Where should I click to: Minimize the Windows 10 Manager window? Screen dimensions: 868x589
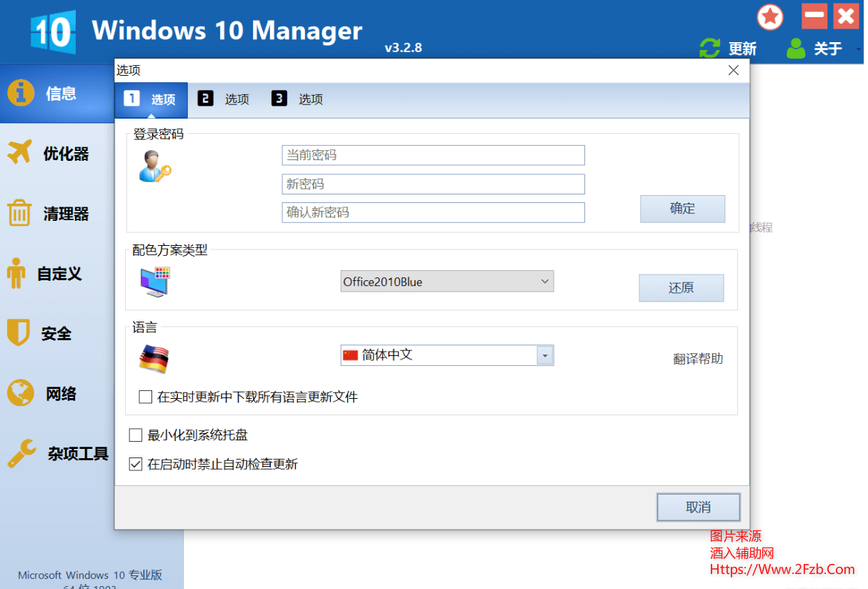click(814, 16)
